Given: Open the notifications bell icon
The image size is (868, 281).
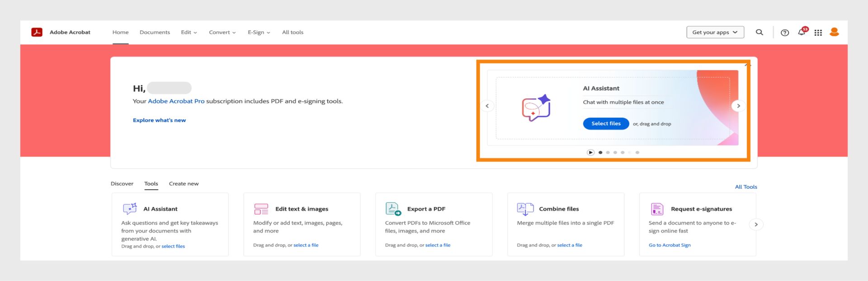Looking at the screenshot, I should click(802, 32).
